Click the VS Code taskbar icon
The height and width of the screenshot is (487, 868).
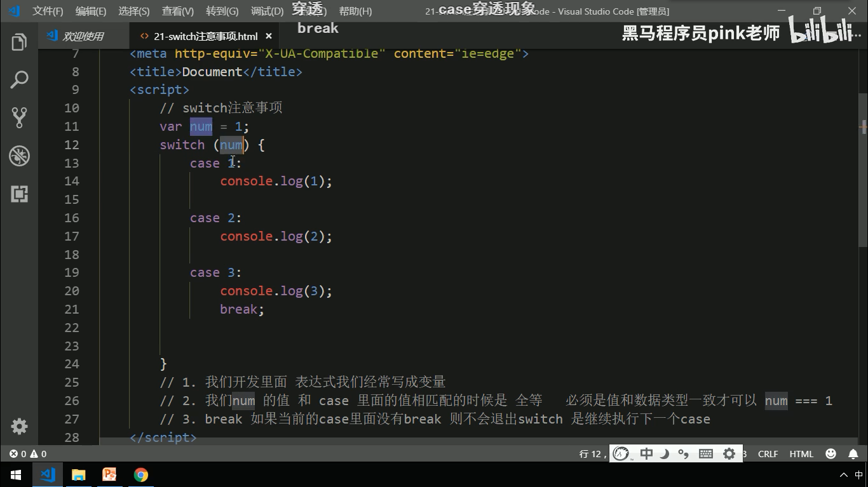48,475
